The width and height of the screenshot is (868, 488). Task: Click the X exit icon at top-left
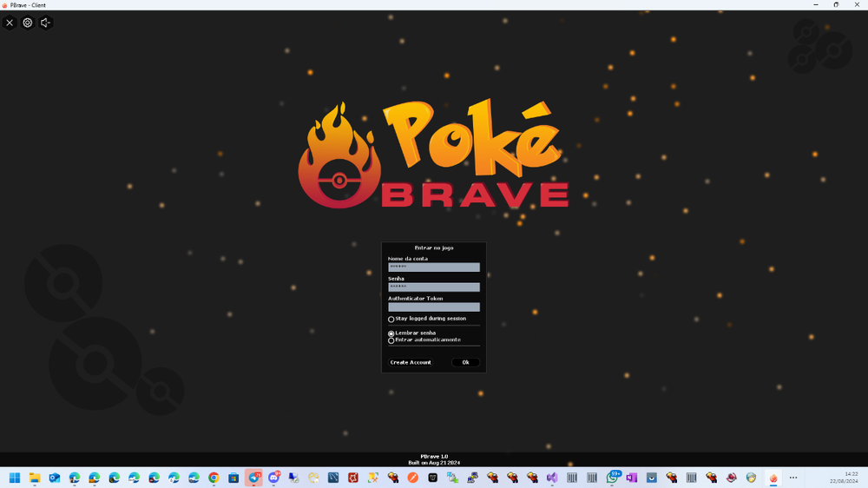pos(10,23)
